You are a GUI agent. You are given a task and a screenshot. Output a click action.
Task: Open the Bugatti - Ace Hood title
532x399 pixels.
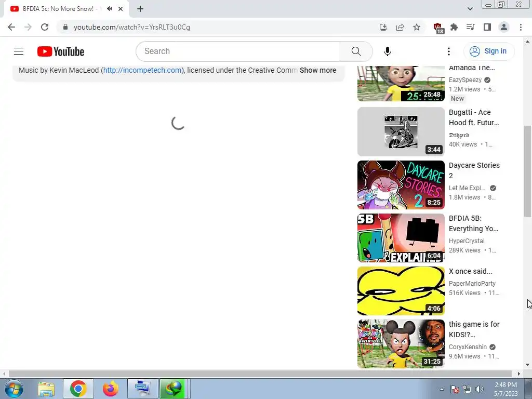coord(474,117)
